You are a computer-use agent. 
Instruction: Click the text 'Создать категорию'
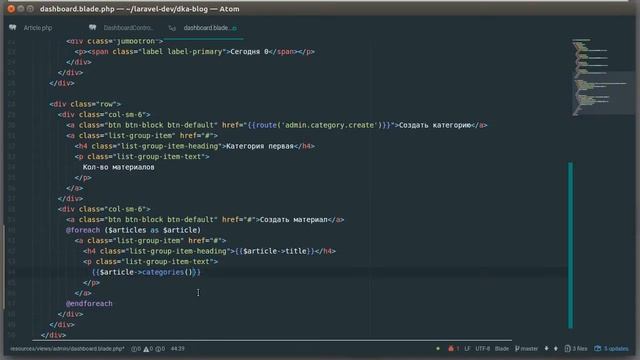pos(435,125)
